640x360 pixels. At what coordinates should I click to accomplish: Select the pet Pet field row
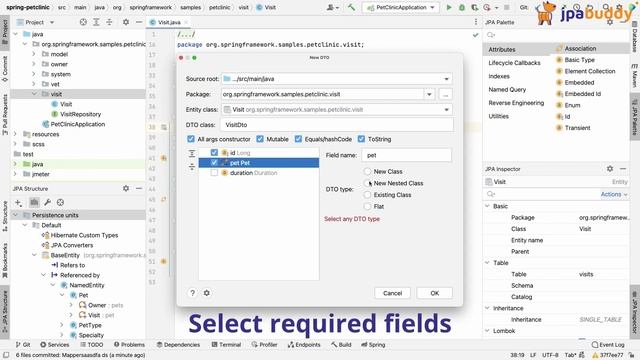[259, 163]
